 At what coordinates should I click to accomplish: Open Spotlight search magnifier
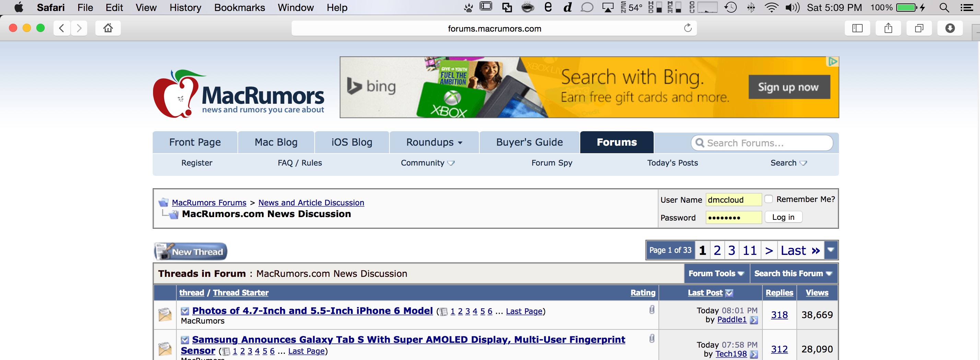(944, 8)
